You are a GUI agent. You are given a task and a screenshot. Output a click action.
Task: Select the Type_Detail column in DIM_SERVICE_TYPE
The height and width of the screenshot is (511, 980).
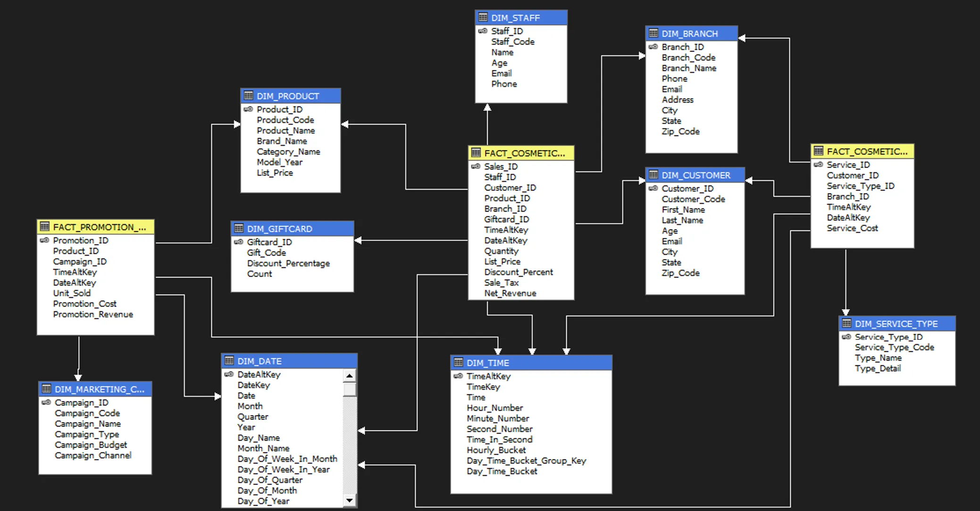[x=878, y=368]
